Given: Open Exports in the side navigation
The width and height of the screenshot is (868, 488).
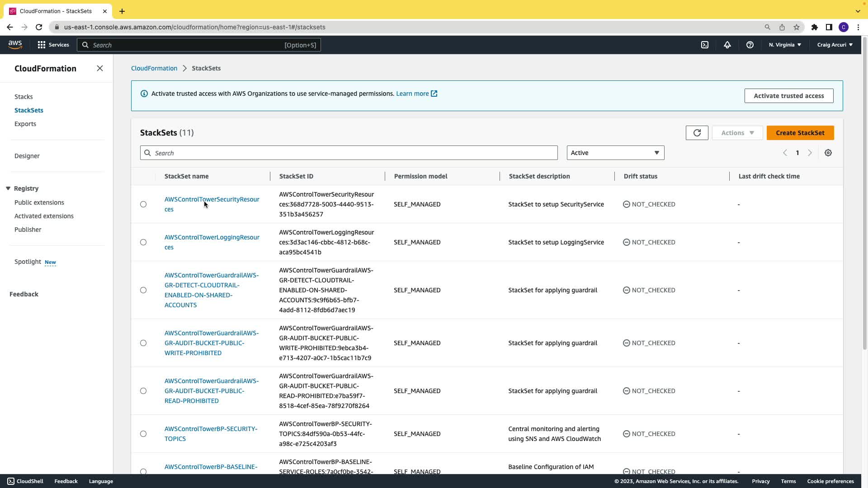Looking at the screenshot, I should (x=25, y=124).
